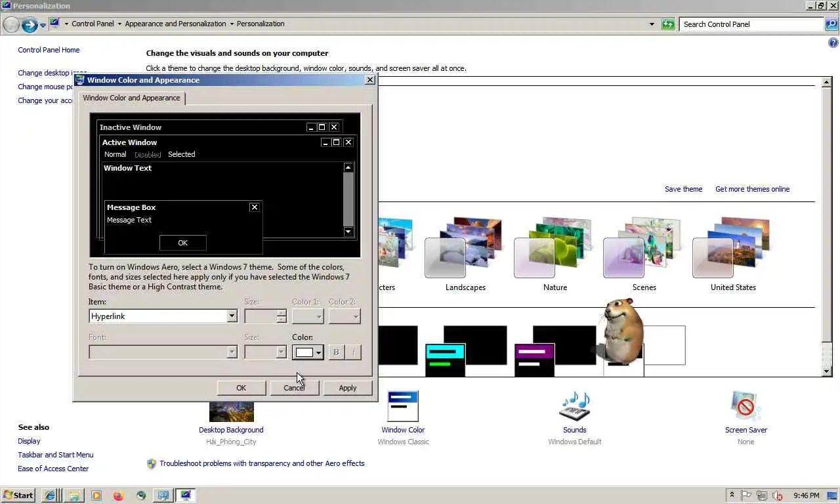This screenshot has height=504, width=840.
Task: Select the United States theme
Action: (733, 254)
